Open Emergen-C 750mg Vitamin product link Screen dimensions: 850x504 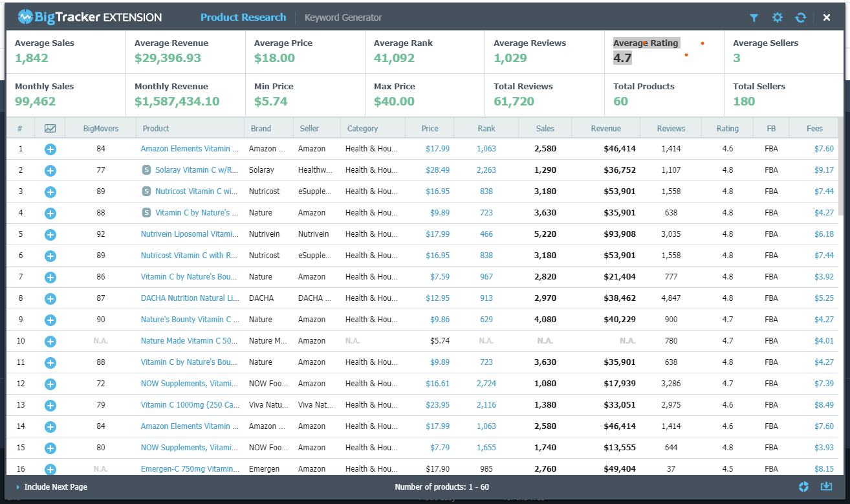tap(190, 469)
